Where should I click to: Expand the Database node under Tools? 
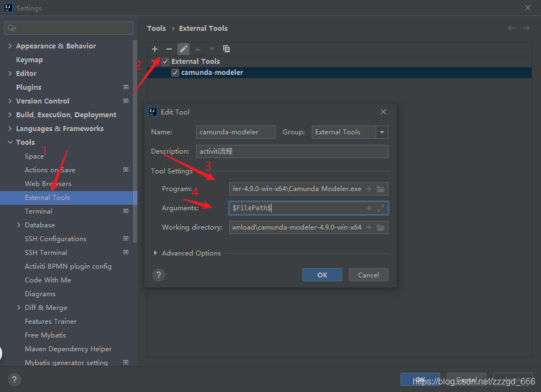point(19,225)
